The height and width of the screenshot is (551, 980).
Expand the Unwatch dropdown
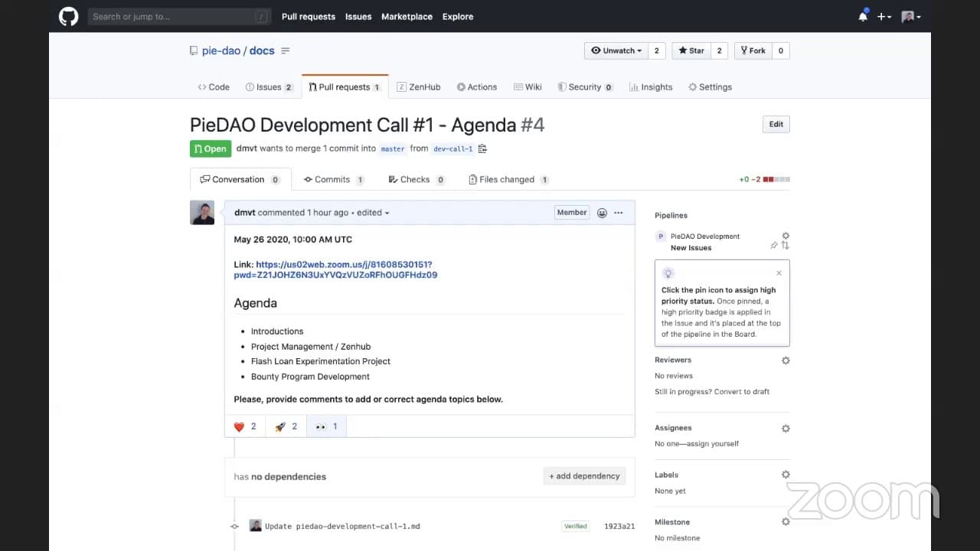point(617,51)
